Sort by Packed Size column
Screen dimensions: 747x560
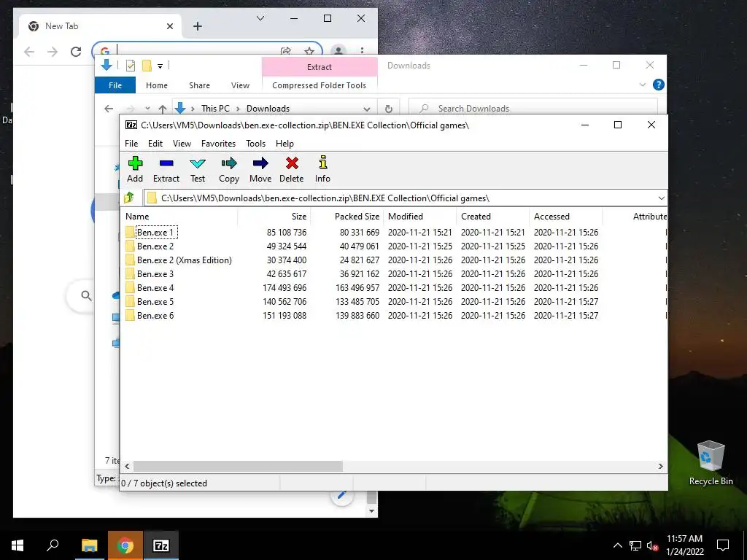[x=347, y=216]
